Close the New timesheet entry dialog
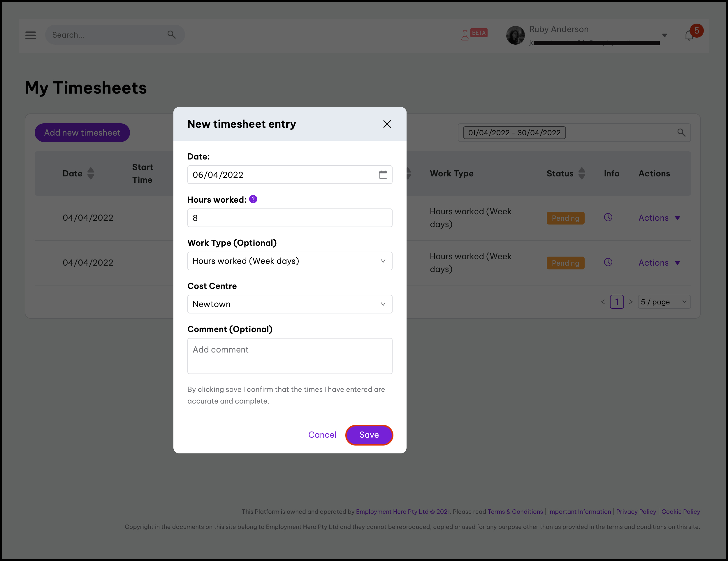The width and height of the screenshot is (728, 561). (387, 124)
